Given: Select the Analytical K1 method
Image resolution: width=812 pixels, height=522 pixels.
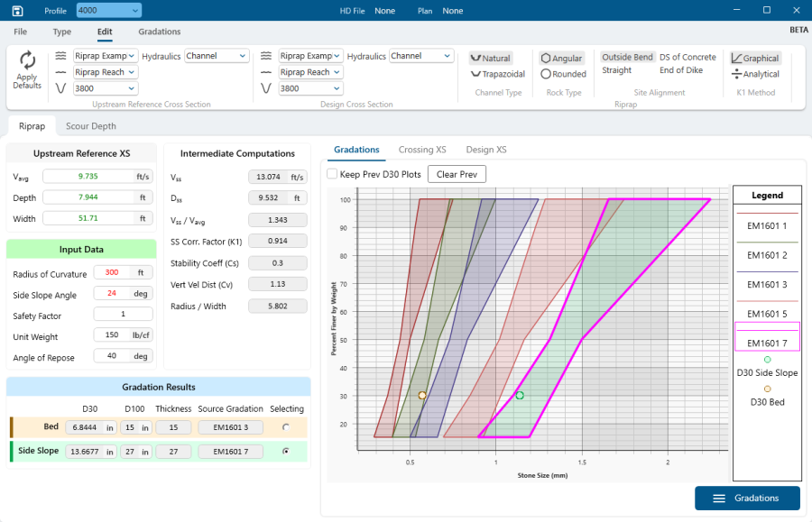Looking at the screenshot, I should tap(755, 74).
